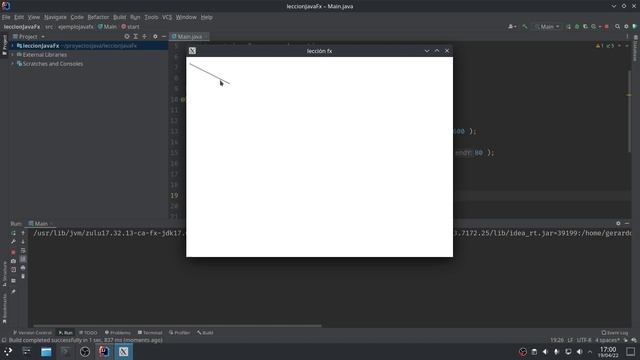Open the Build menu
Viewport: 640px width, 360px height.
pos(120,17)
